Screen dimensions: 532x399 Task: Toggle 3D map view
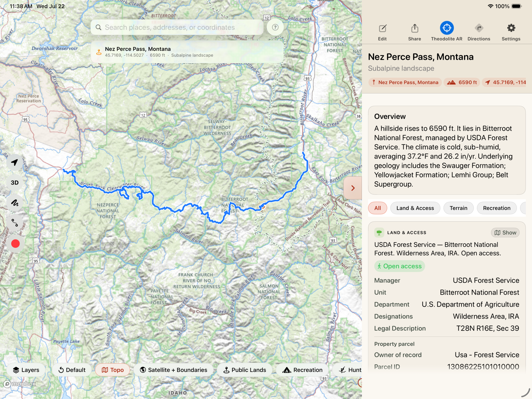point(15,183)
